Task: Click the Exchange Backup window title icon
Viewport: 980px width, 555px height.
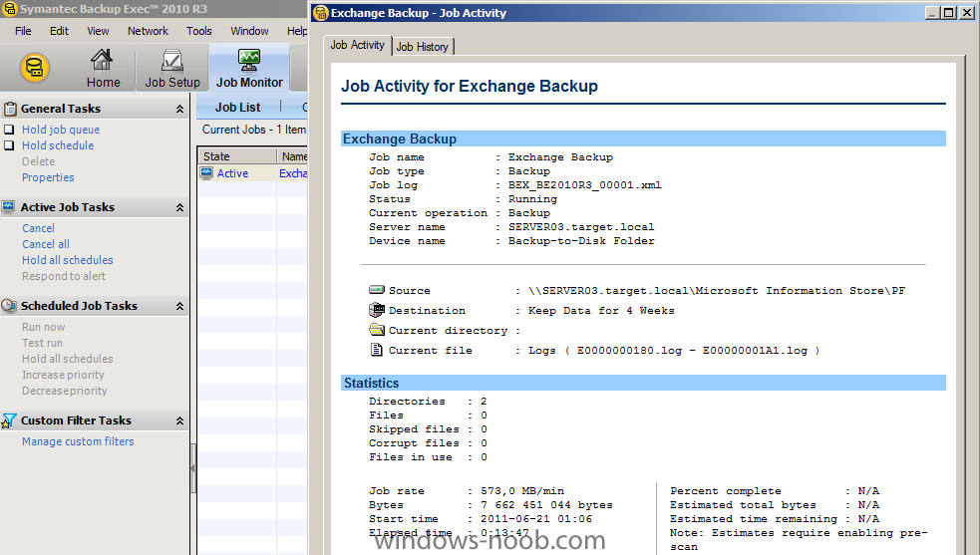Action: pyautogui.click(x=321, y=13)
